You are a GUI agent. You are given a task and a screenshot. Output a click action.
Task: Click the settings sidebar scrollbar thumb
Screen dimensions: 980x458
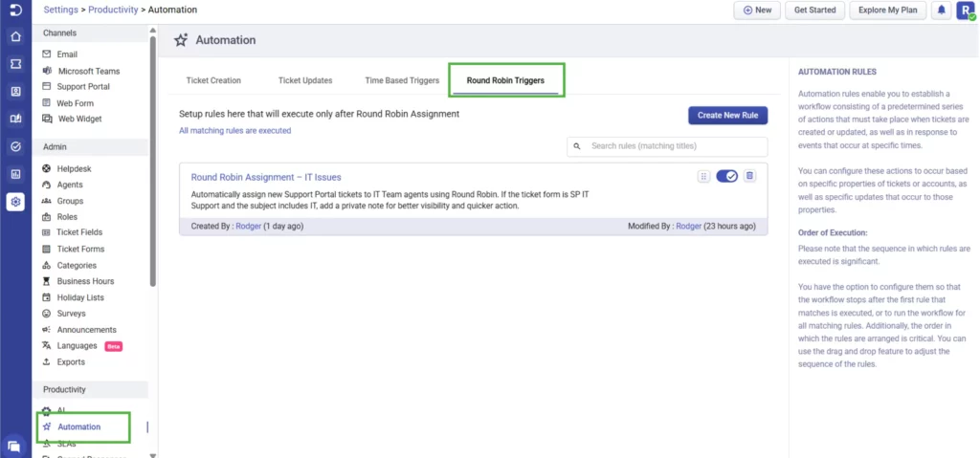tap(153, 162)
